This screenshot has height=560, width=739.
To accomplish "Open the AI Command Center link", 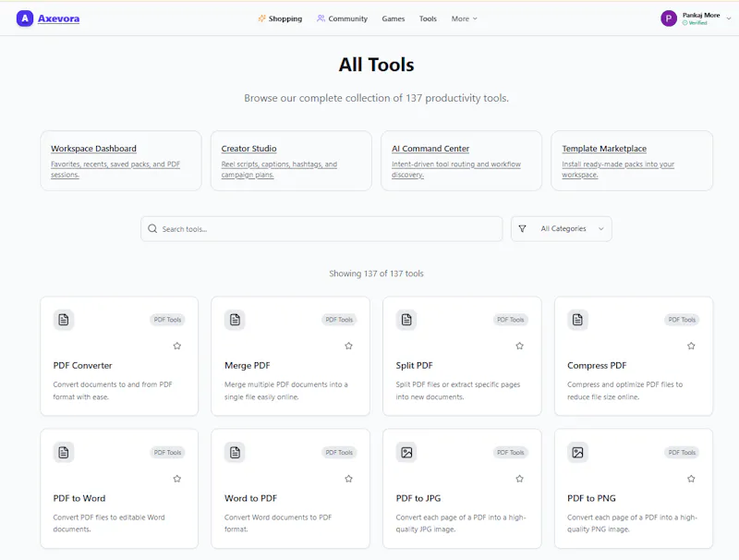I will pyautogui.click(x=430, y=149).
